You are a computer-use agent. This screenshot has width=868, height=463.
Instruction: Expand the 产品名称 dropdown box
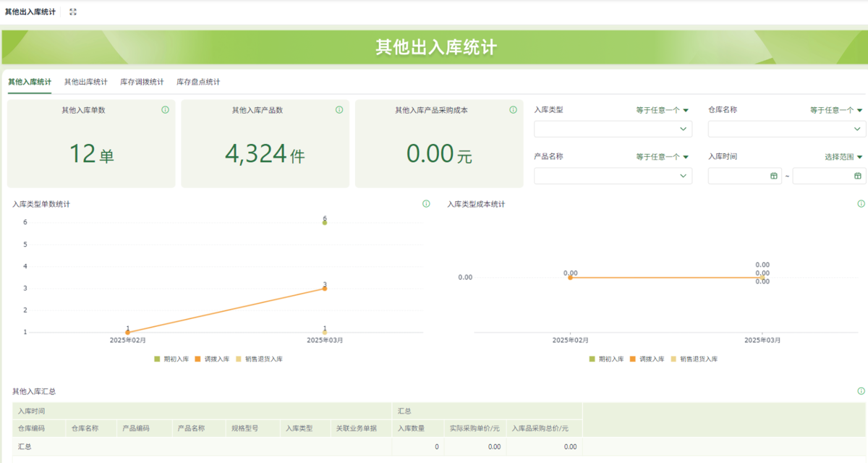click(613, 176)
